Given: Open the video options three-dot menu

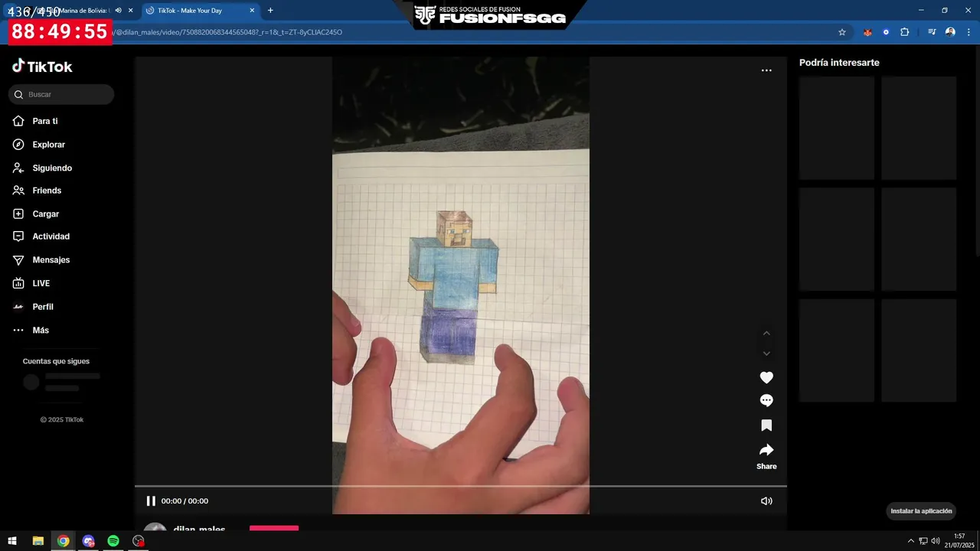Looking at the screenshot, I should tap(766, 70).
